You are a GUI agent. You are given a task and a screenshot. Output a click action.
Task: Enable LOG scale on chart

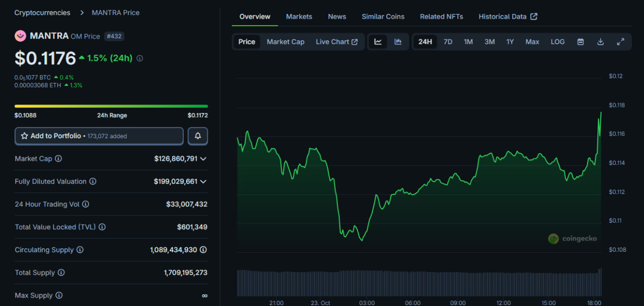pyautogui.click(x=557, y=42)
